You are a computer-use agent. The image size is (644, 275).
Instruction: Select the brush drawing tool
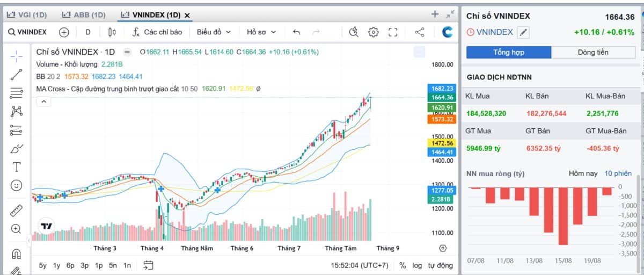click(x=17, y=148)
